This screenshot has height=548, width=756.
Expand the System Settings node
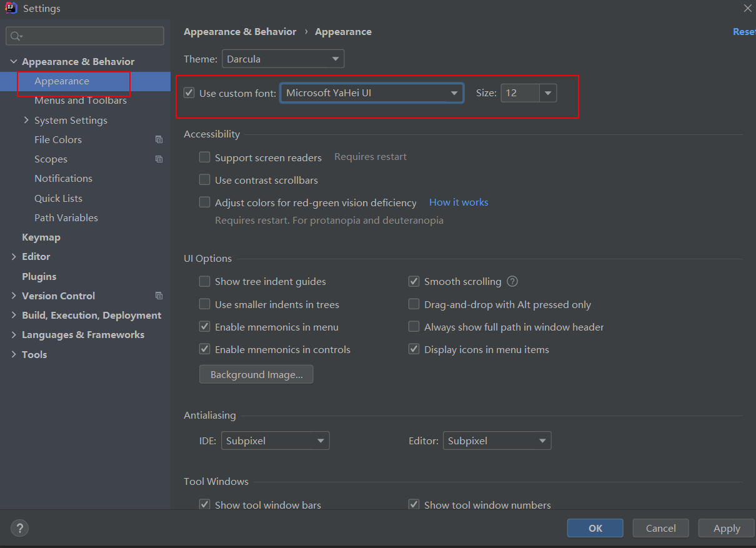tap(26, 120)
